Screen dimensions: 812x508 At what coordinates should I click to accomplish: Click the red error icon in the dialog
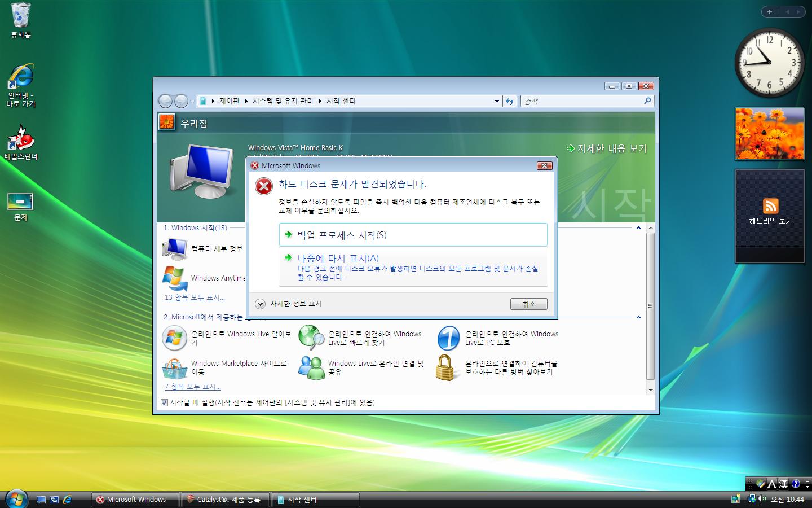tap(263, 186)
